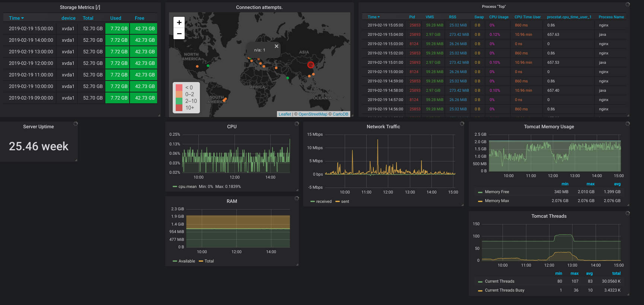Sort Tomcat Threads legend by avg

[x=589, y=273]
